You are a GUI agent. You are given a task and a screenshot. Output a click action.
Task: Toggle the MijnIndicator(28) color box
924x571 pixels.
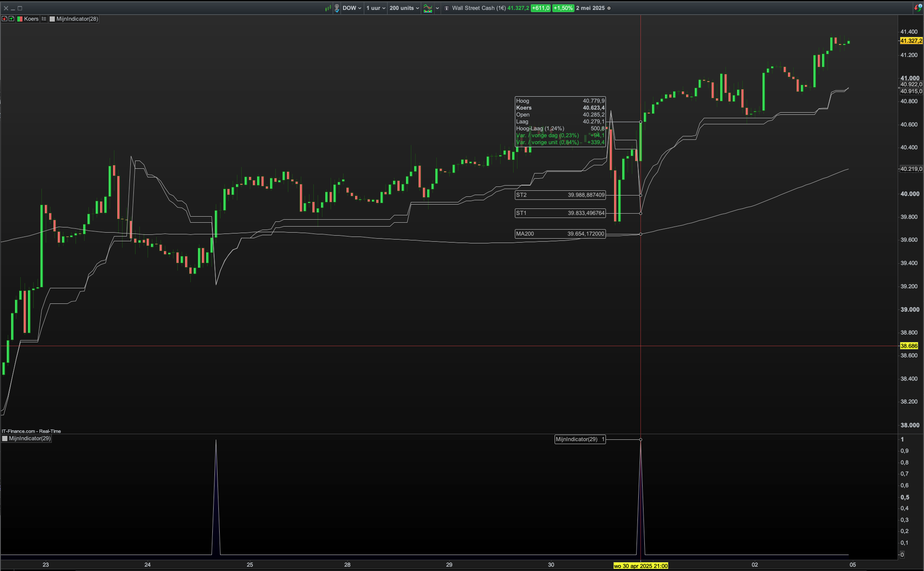[x=52, y=19]
